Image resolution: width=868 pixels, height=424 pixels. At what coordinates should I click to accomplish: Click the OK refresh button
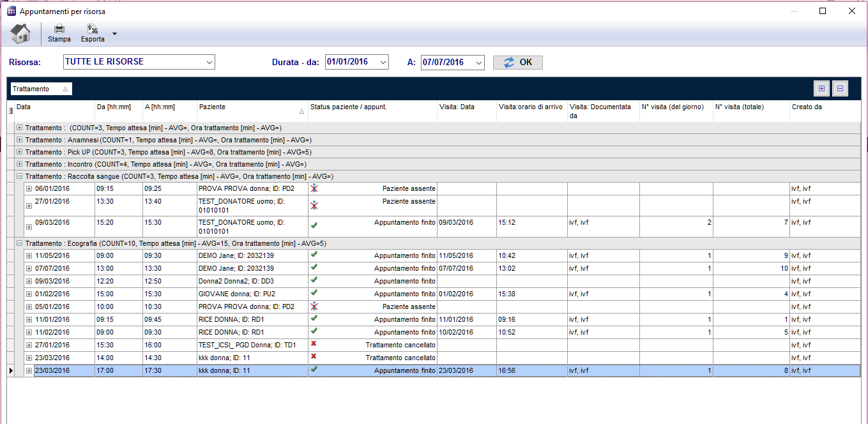pyautogui.click(x=518, y=63)
